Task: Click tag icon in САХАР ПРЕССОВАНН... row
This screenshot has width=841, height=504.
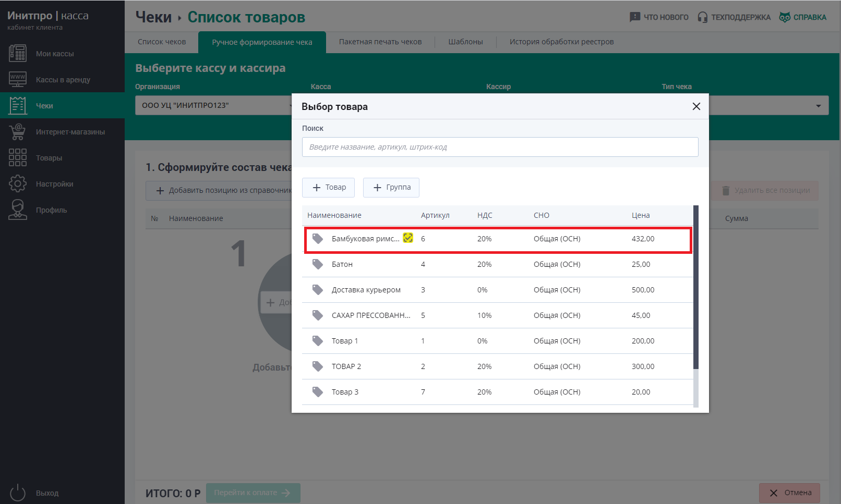Action: [x=318, y=315]
